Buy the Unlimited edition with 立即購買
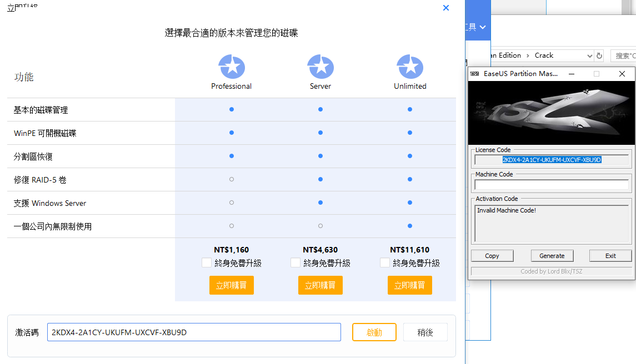Image resolution: width=636 pixels, height=364 pixels. (410, 285)
